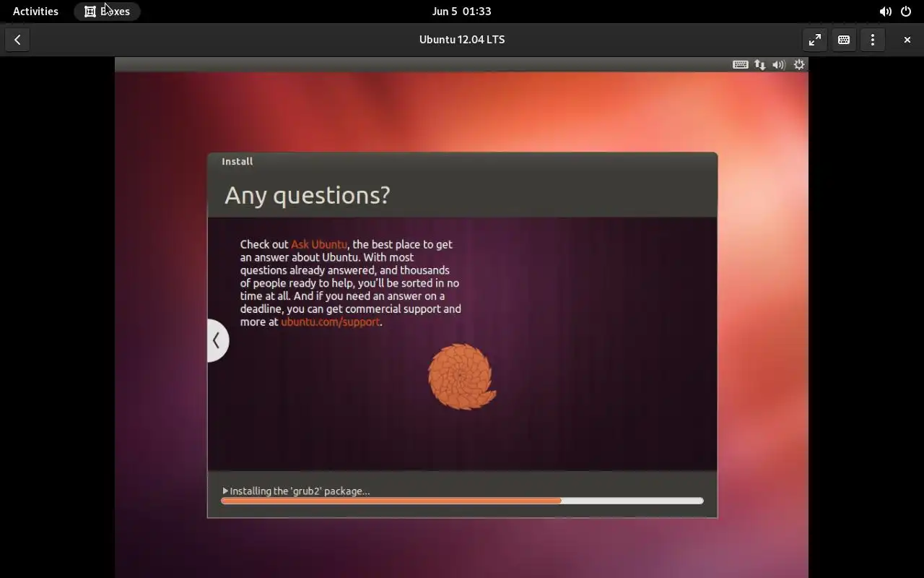Click the 'Ubuntu 12.04 LTS' window title
The height and width of the screenshot is (578, 924).
point(462,40)
